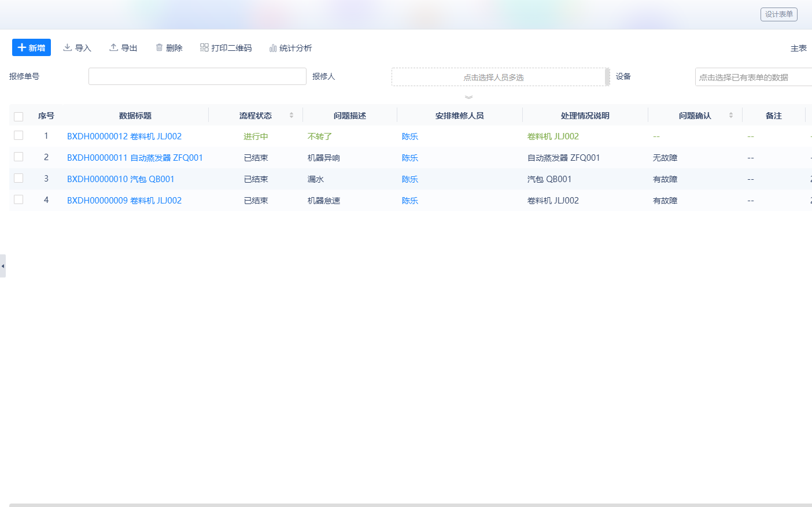Click 陈乐 in the BXDH00000009 row
The image size is (812, 507).
(410, 201)
